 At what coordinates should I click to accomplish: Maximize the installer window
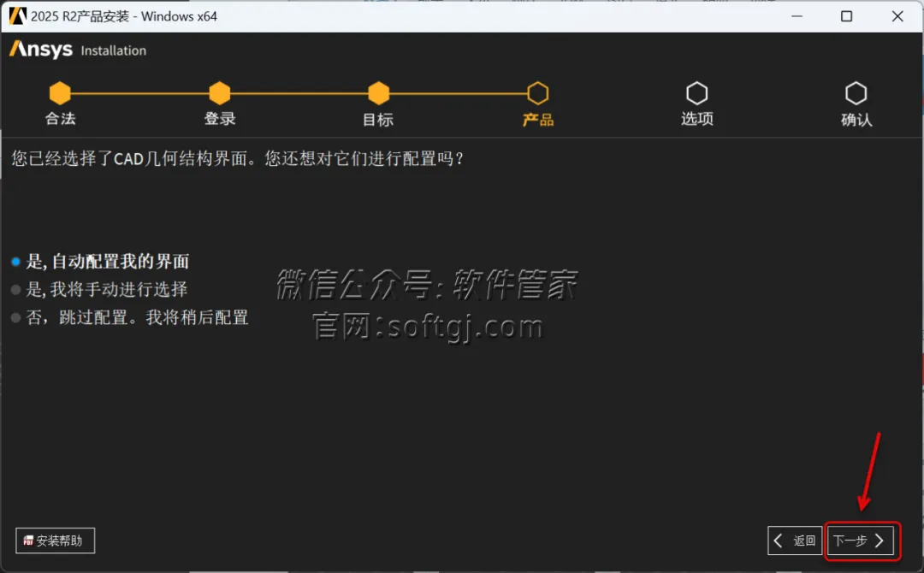tap(846, 16)
